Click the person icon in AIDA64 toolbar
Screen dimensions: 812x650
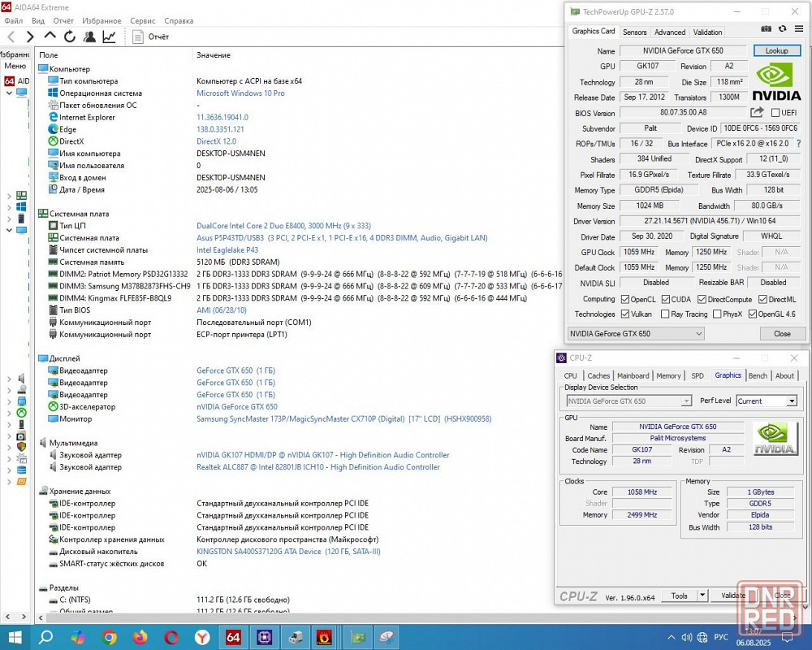(89, 37)
